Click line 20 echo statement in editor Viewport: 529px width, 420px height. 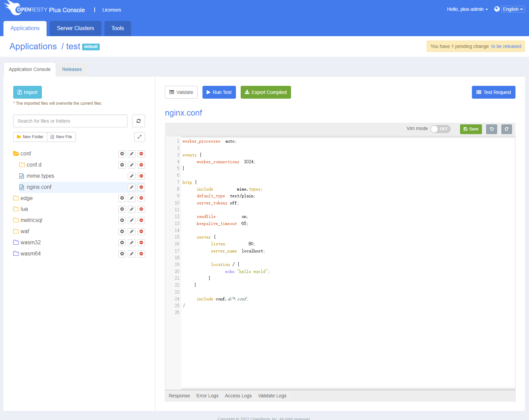coord(247,272)
